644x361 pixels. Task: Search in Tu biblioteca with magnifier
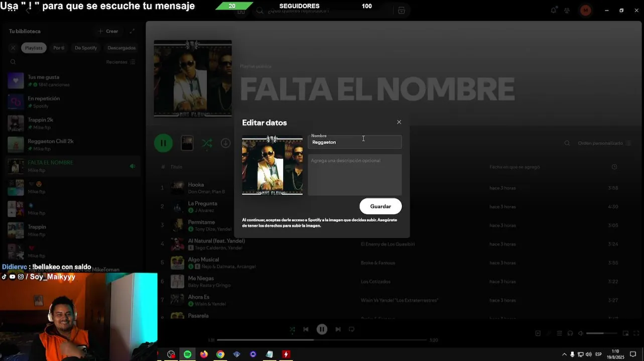pos(13,62)
